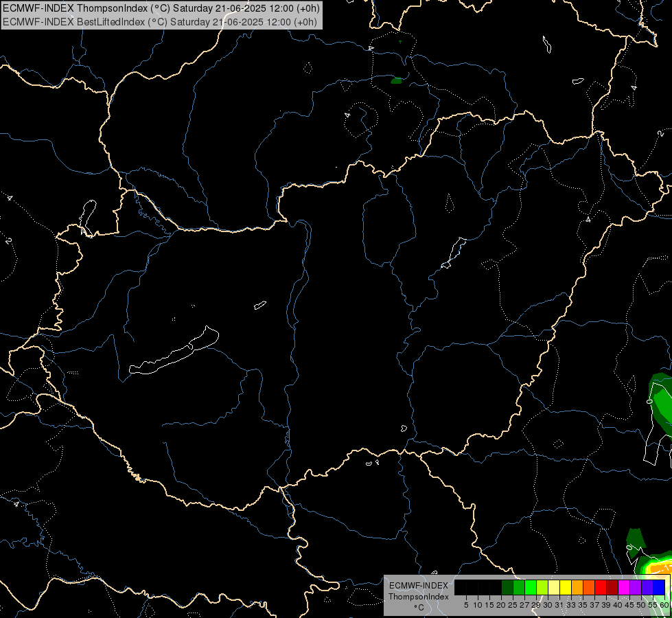
Task: Click the legend tick value 20
Action: pos(501,605)
